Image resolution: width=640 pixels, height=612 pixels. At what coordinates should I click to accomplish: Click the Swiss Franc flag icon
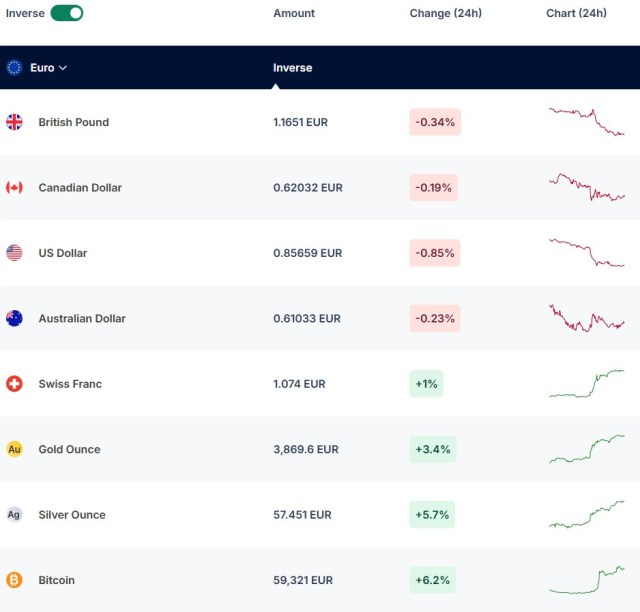(x=14, y=384)
